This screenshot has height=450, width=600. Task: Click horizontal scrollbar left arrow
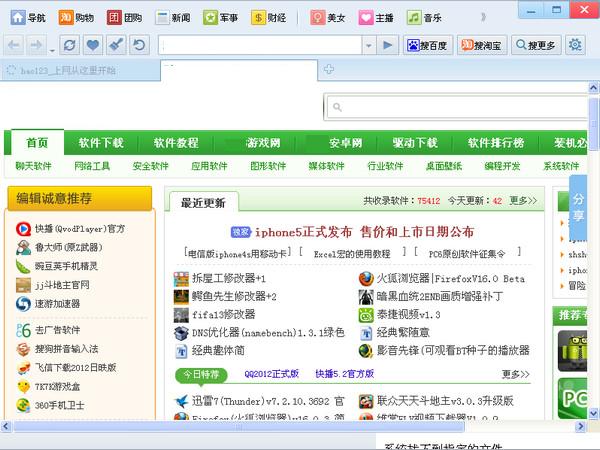click(6, 426)
